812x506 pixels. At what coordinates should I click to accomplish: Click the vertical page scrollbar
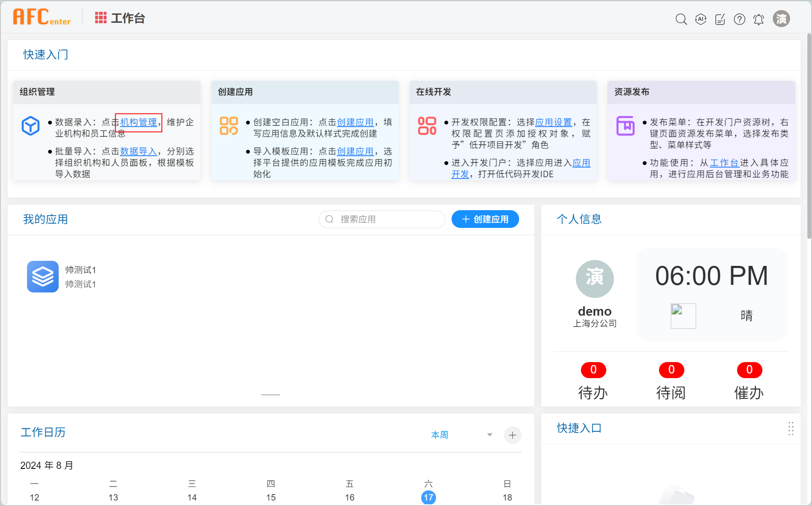click(809, 135)
